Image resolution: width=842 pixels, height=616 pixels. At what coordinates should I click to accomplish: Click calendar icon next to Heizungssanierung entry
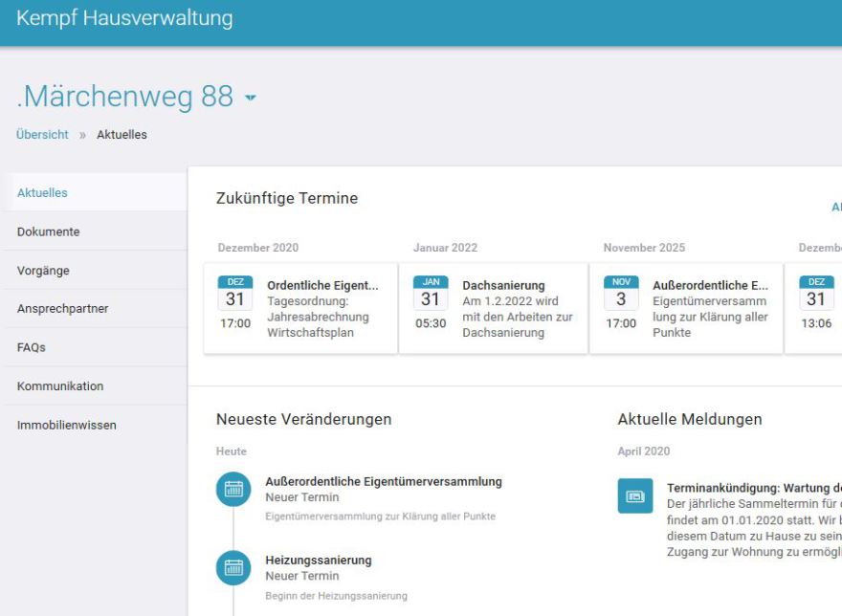point(233,568)
